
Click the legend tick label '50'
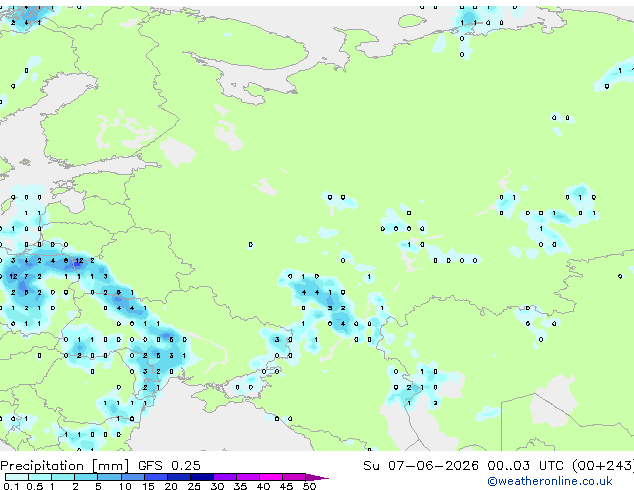point(309,486)
